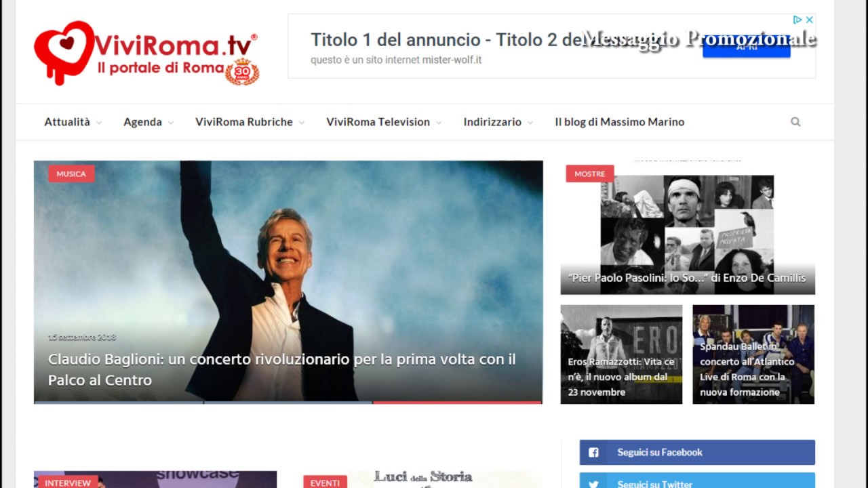Select the MUSICA category tag
The image size is (868, 488).
coord(71,174)
